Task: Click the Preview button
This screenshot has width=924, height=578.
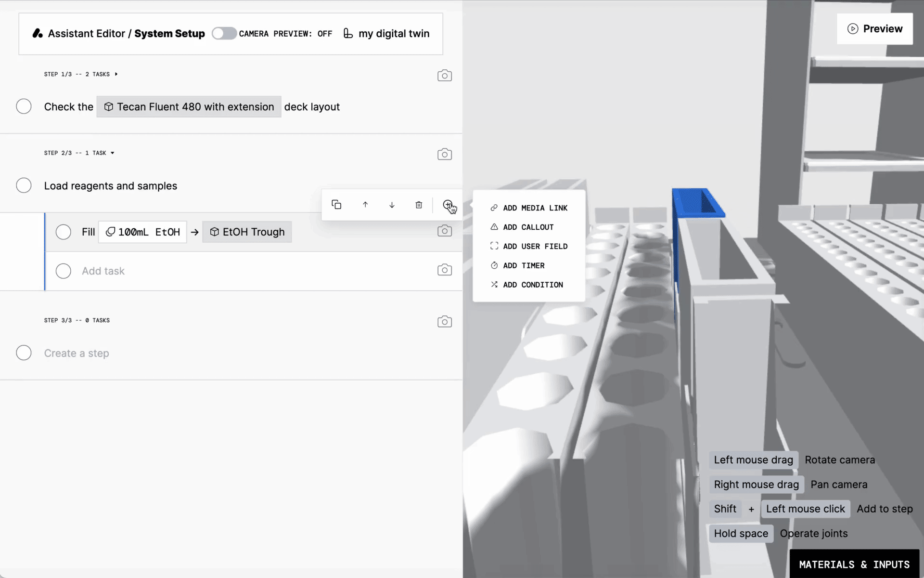Action: tap(875, 28)
